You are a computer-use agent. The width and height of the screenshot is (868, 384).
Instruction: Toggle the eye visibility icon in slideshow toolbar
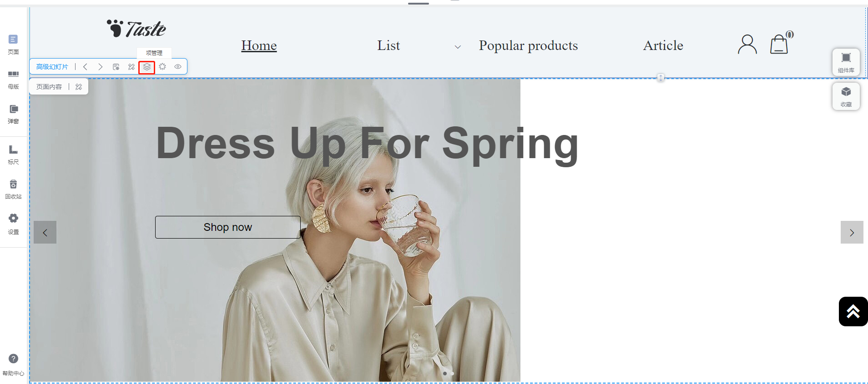pos(178,67)
